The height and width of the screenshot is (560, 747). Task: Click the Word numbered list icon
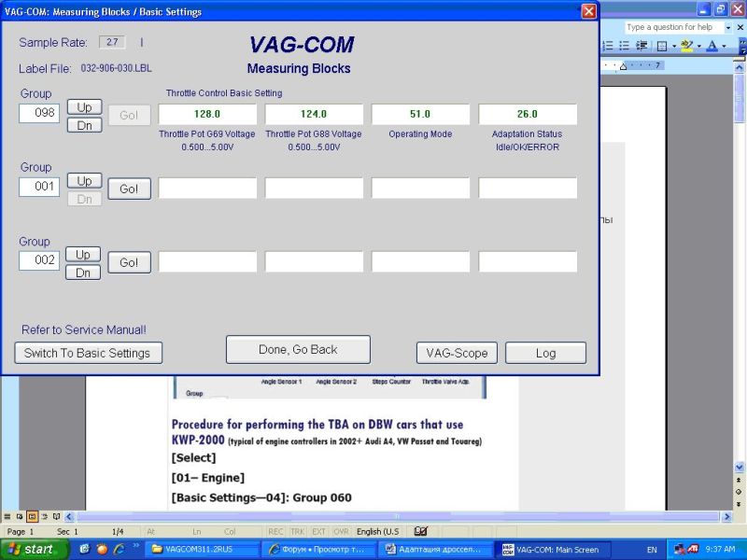click(x=608, y=46)
